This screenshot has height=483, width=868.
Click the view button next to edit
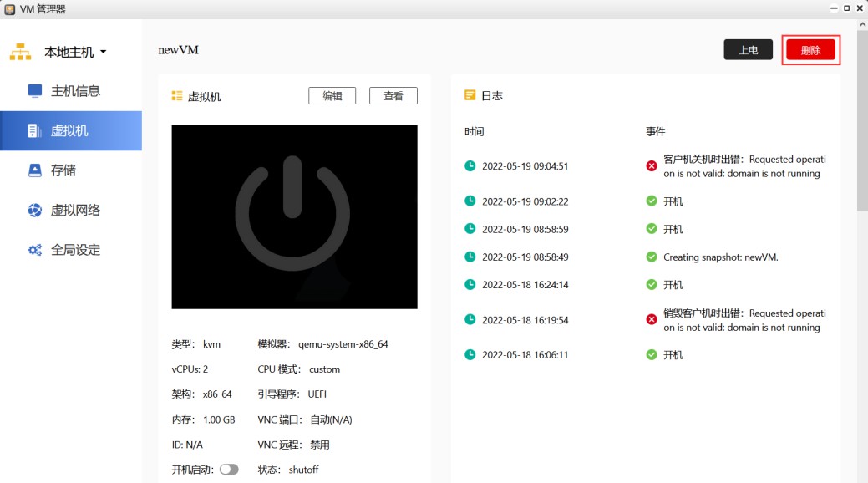(x=393, y=96)
